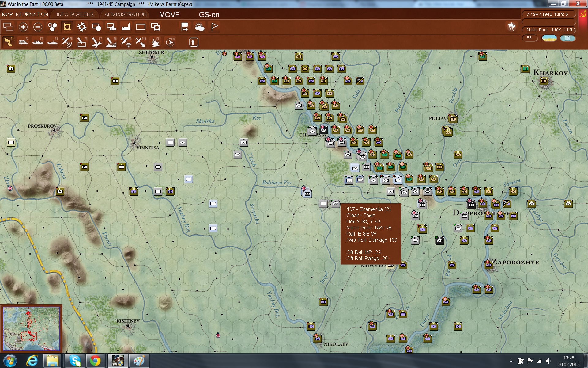Click the Znamenka hex info tooltip
Image resolution: width=588 pixels, height=368 pixels.
[371, 234]
